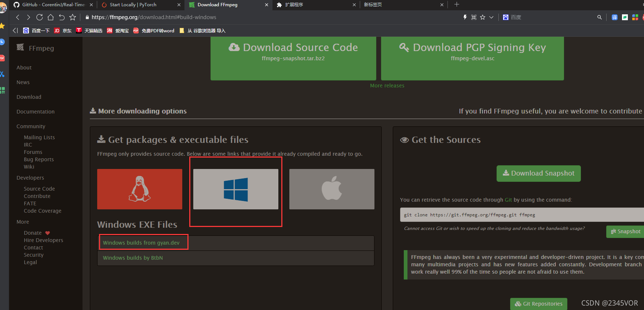Open favorites star in browser sidebar

click(2, 26)
